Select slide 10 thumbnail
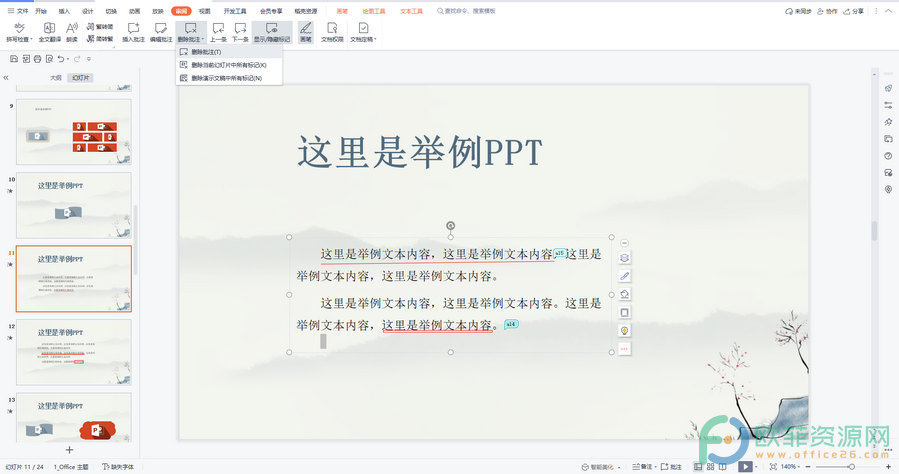The height and width of the screenshot is (474, 899). pos(74,205)
